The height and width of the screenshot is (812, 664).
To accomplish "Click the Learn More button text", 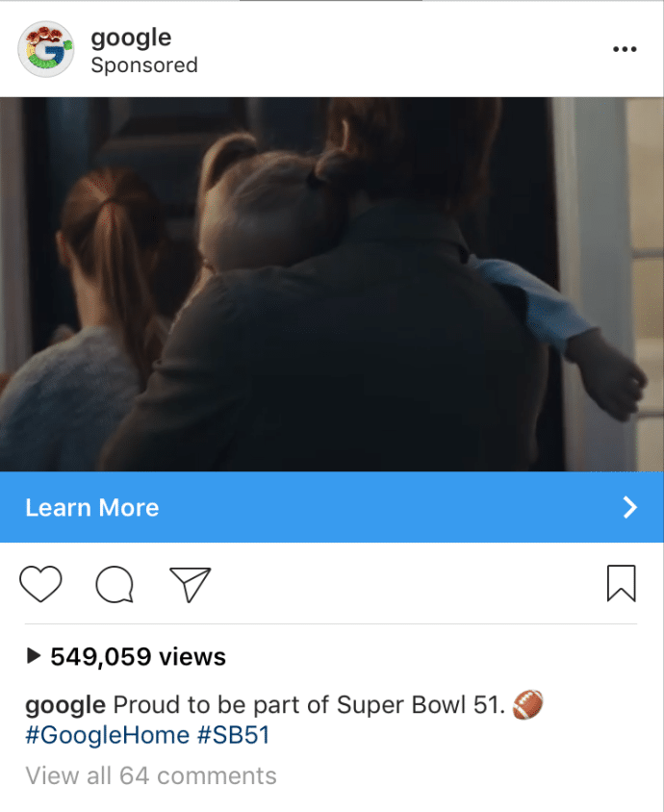I will tap(92, 508).
